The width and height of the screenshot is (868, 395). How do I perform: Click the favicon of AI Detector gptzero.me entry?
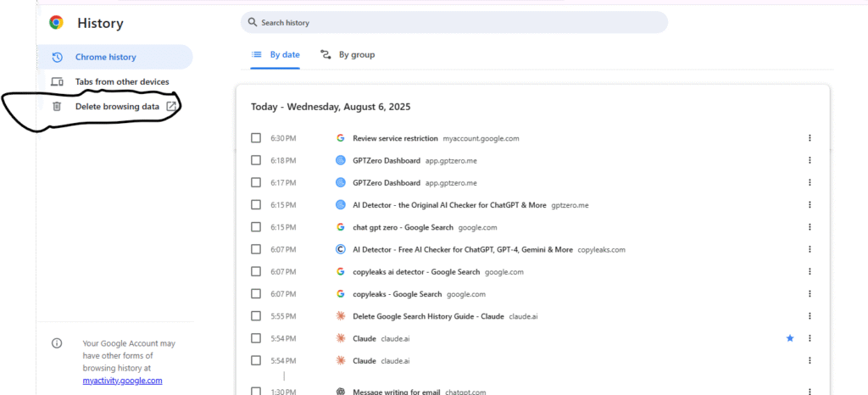tap(341, 204)
